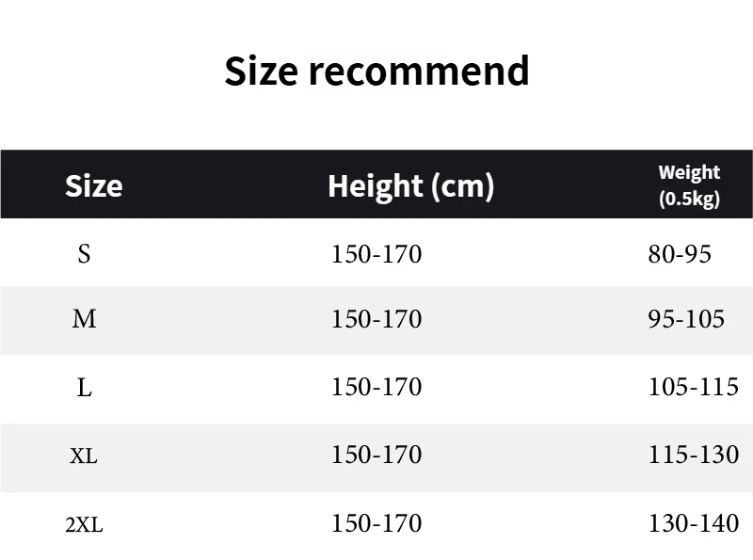
Task: Select the 2XL size label
Action: click(84, 525)
